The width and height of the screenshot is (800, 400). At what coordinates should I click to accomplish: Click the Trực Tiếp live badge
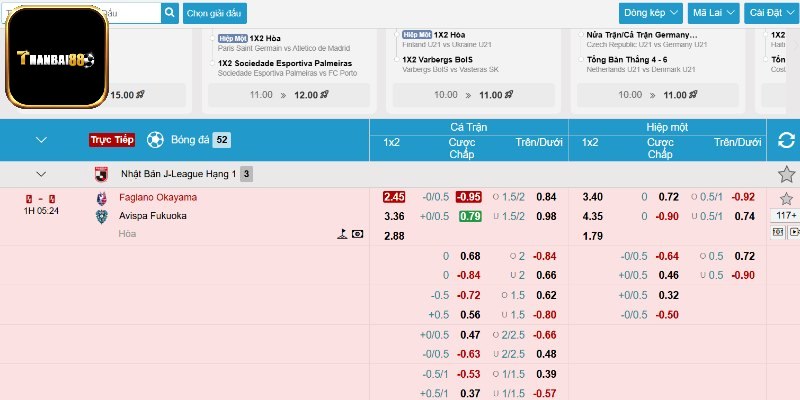112,140
